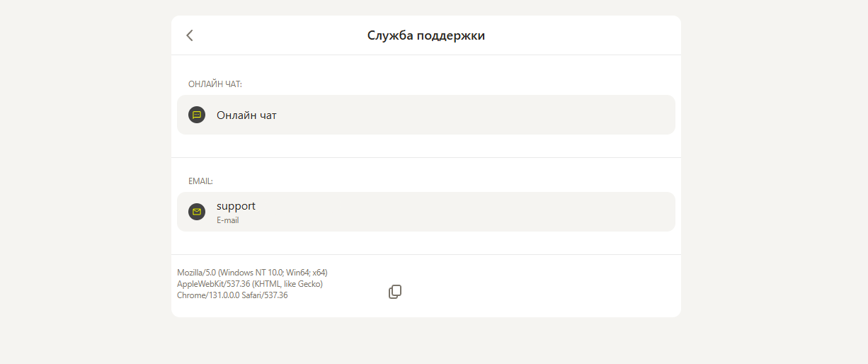Click the Служба поддержки title
The image size is (868, 364).
point(426,35)
